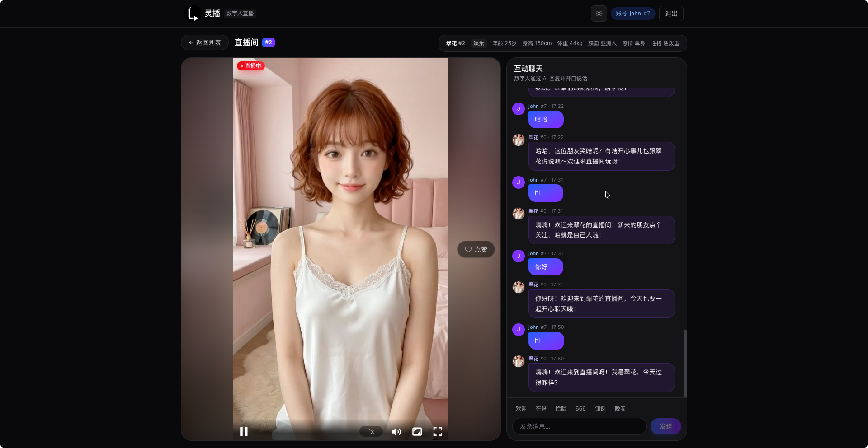
Task: Click the reply starting 嗨嗨！欢迎来到直播间呀
Action: click(x=601, y=378)
